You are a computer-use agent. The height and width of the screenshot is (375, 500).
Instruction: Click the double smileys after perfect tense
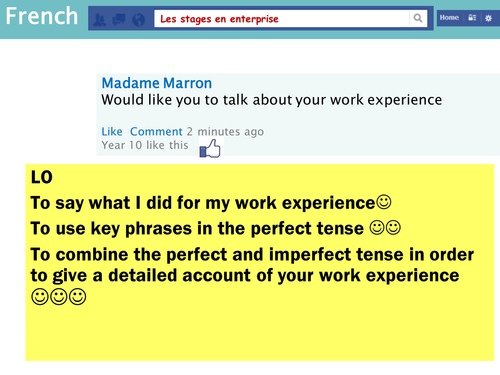[385, 228]
